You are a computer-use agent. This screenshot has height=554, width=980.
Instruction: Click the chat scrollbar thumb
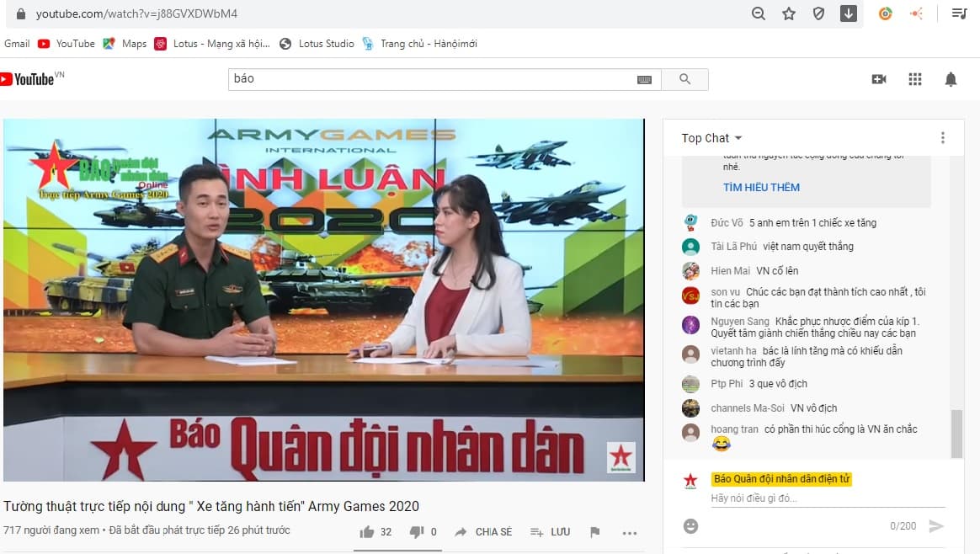pyautogui.click(x=956, y=434)
